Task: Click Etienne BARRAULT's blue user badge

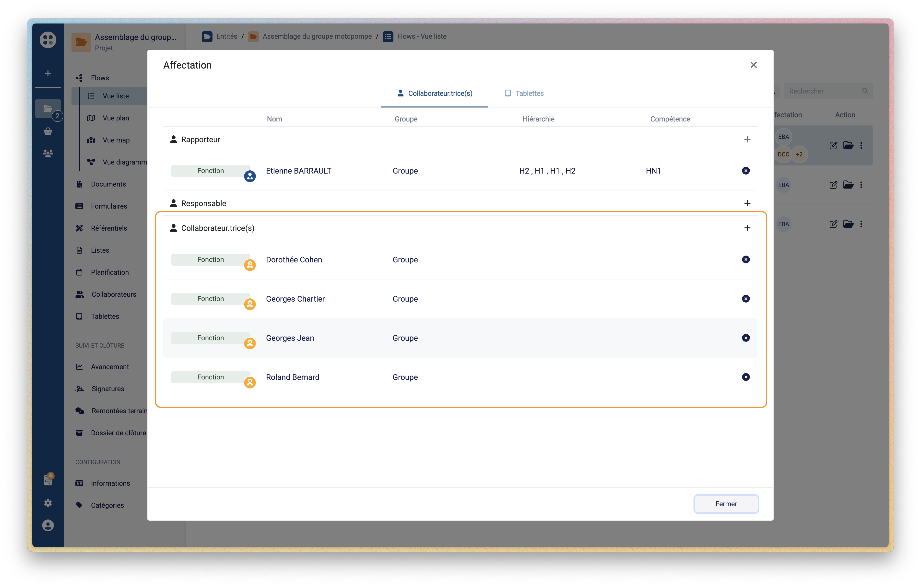Action: [250, 176]
